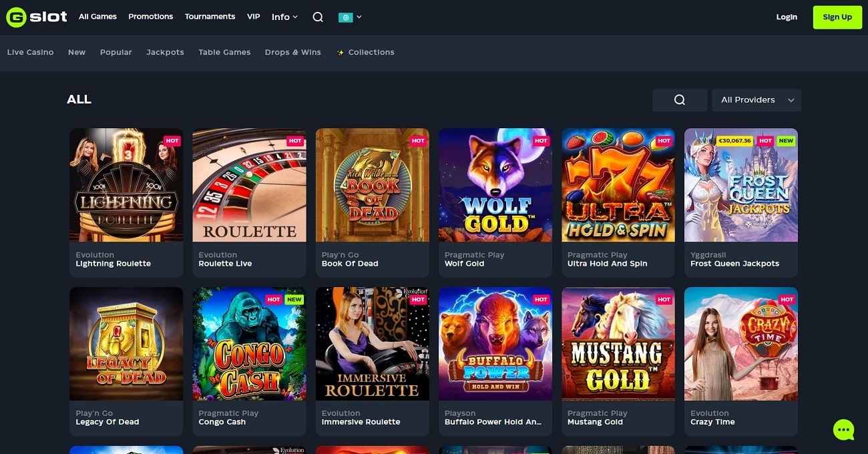
Task: Open the header search magnifier icon
Action: point(318,17)
